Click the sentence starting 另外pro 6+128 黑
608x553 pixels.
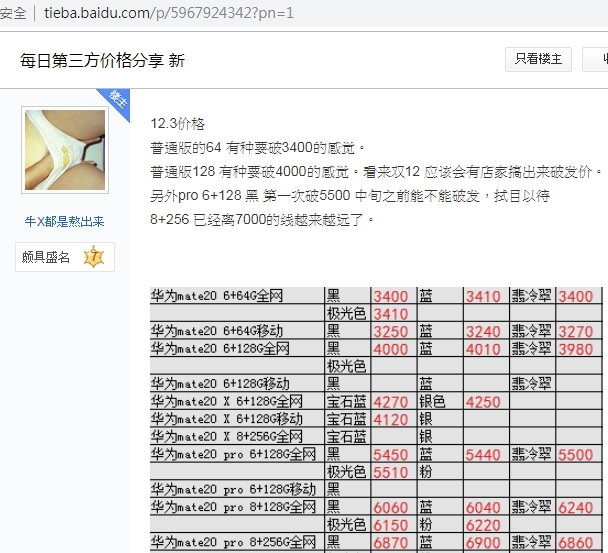(350, 196)
